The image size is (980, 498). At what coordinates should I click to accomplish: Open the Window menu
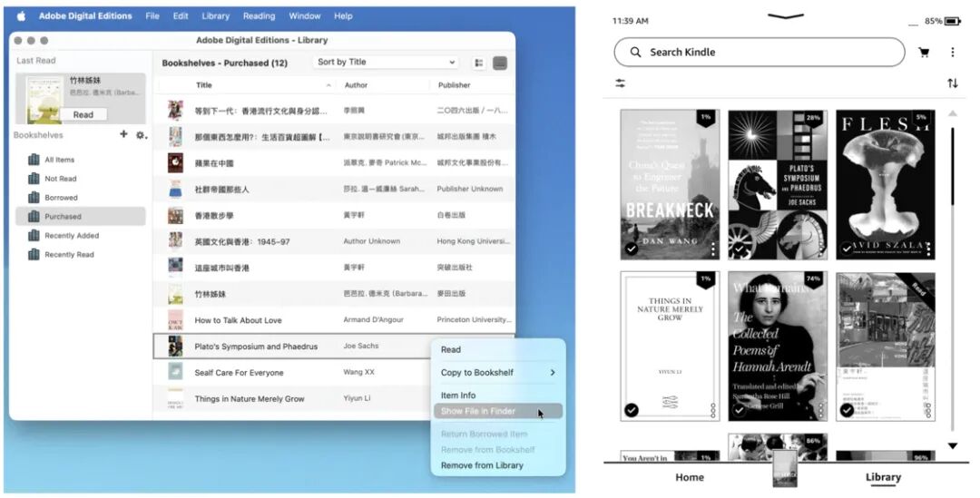click(304, 16)
